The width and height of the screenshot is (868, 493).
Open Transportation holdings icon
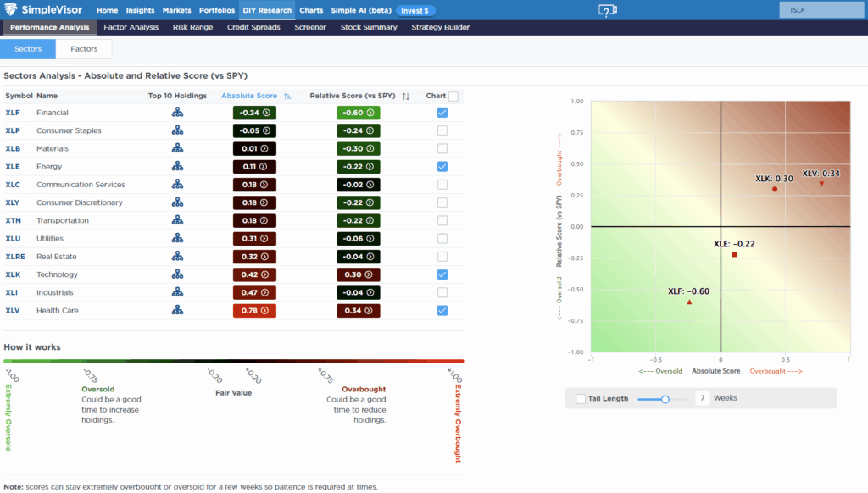tap(177, 220)
